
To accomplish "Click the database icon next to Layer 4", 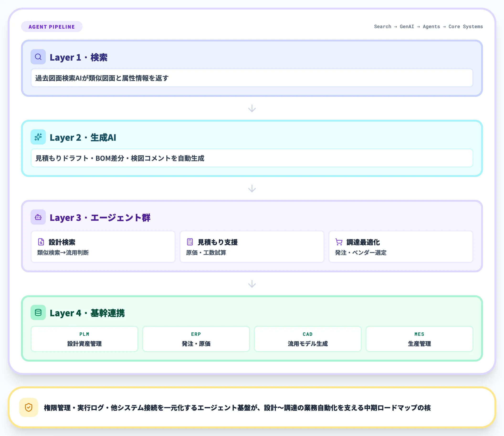I will pyautogui.click(x=38, y=312).
